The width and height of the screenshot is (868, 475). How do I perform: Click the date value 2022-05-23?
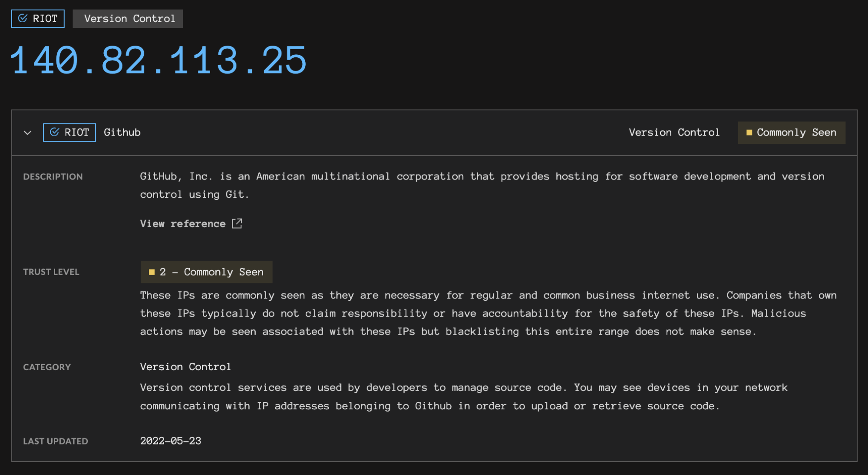coord(171,441)
